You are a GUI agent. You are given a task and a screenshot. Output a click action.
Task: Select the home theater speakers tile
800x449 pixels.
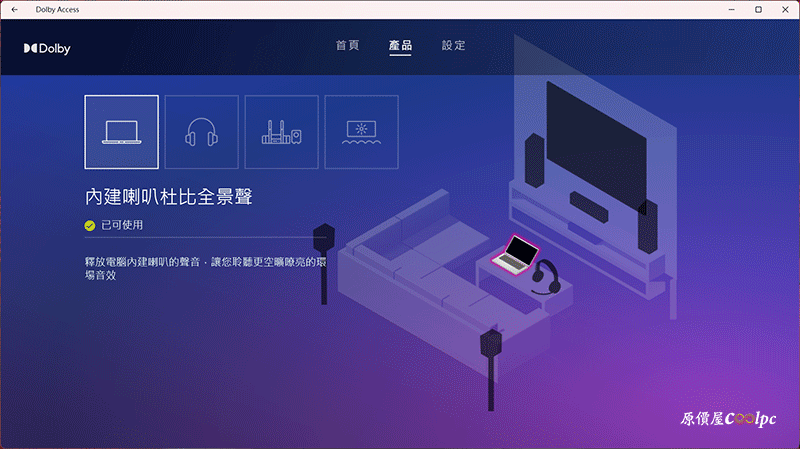click(282, 132)
